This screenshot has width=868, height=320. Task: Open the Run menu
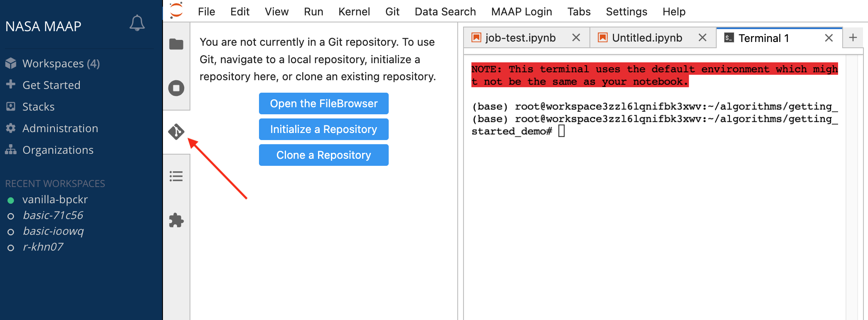coord(313,12)
